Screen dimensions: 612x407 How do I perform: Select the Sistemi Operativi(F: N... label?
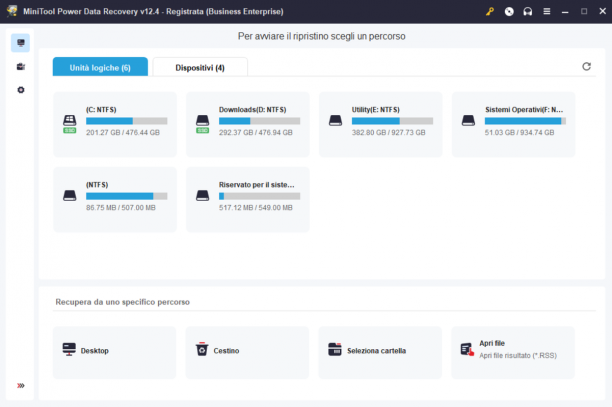click(524, 110)
